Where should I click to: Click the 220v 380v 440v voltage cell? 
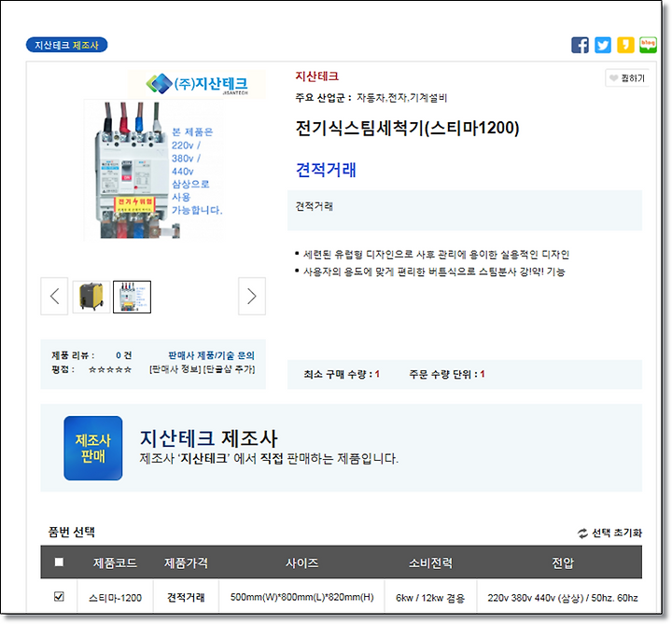563,598
